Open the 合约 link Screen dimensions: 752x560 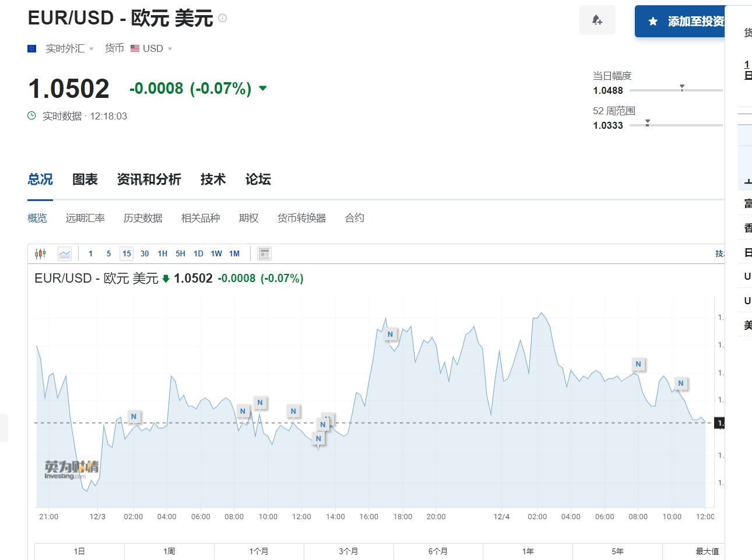tap(354, 218)
